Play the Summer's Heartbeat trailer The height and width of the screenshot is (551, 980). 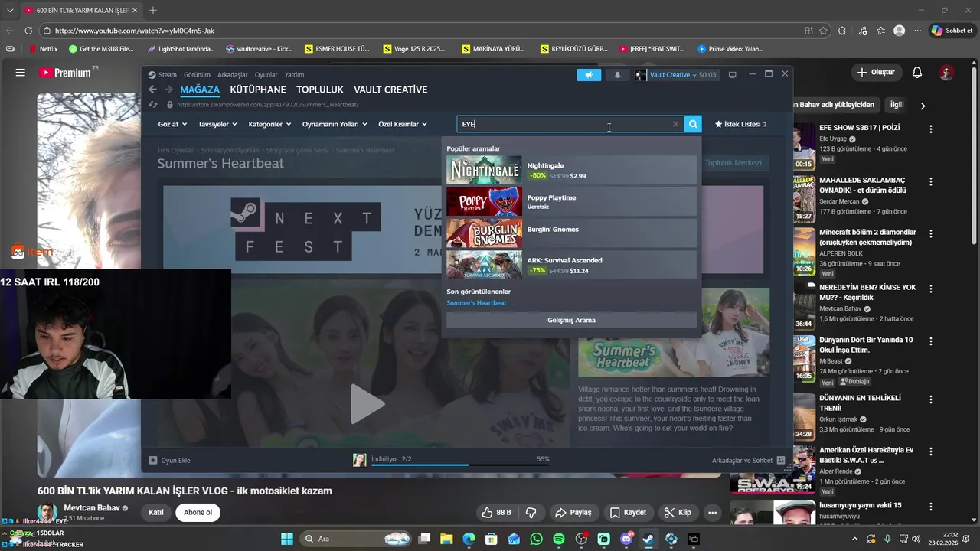367,404
